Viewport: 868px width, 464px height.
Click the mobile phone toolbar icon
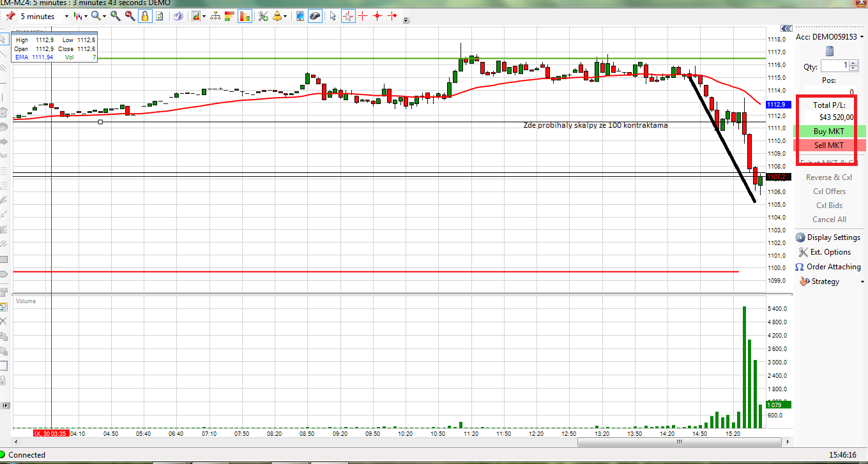(x=300, y=16)
